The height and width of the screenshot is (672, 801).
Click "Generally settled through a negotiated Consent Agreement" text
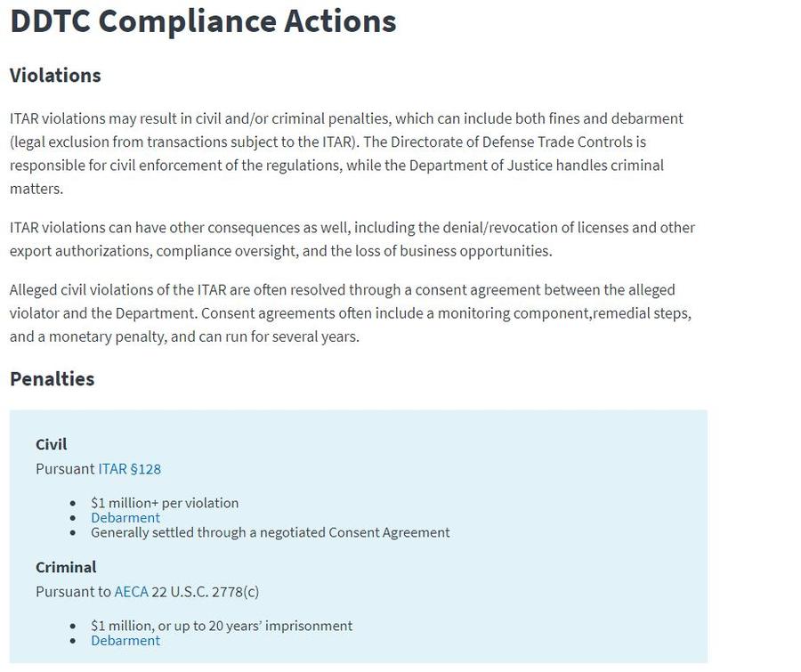tap(270, 532)
